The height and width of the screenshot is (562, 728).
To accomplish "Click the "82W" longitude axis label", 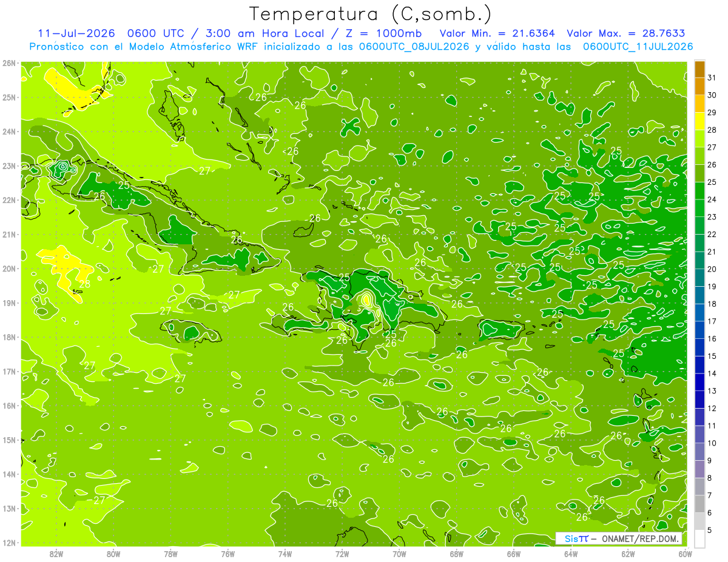I will click(56, 554).
